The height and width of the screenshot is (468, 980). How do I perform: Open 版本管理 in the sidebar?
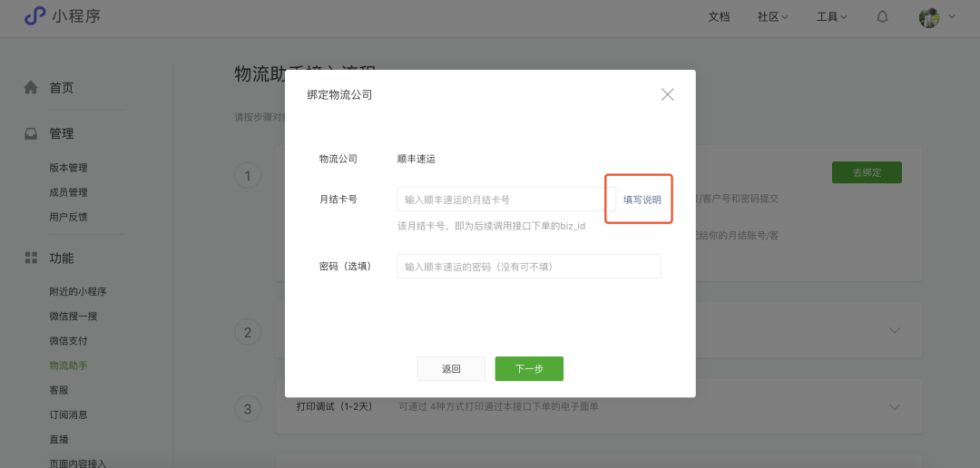pyautogui.click(x=68, y=168)
